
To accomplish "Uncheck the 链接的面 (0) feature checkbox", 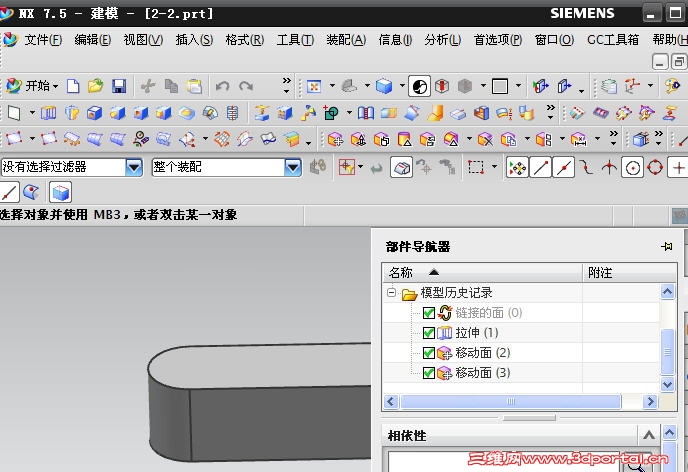I will pos(429,313).
